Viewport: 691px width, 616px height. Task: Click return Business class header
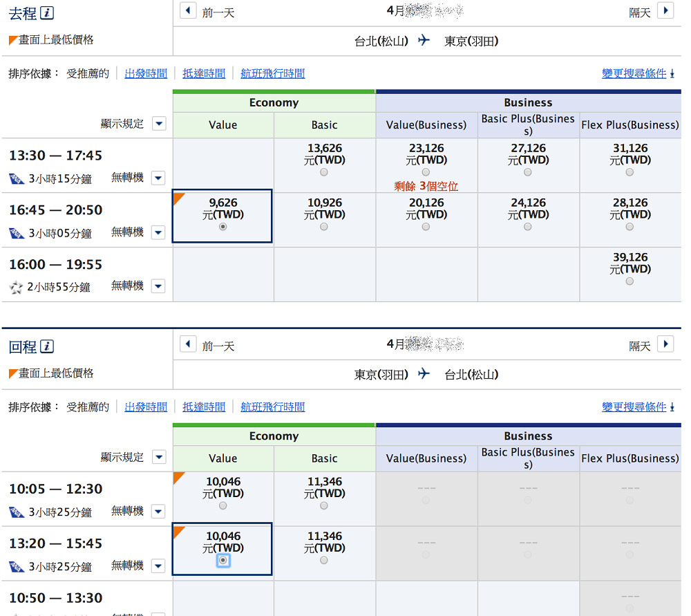pyautogui.click(x=528, y=436)
